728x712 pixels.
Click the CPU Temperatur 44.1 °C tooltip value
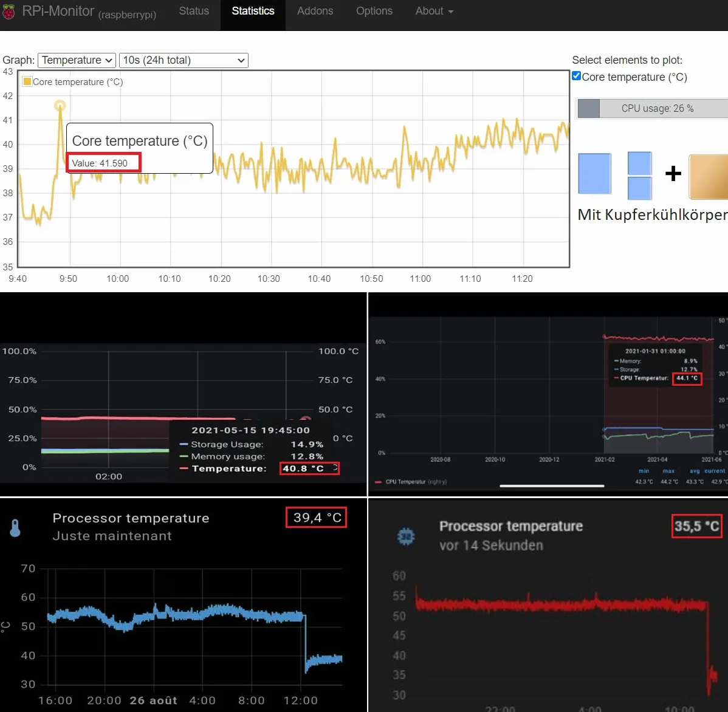pos(687,378)
